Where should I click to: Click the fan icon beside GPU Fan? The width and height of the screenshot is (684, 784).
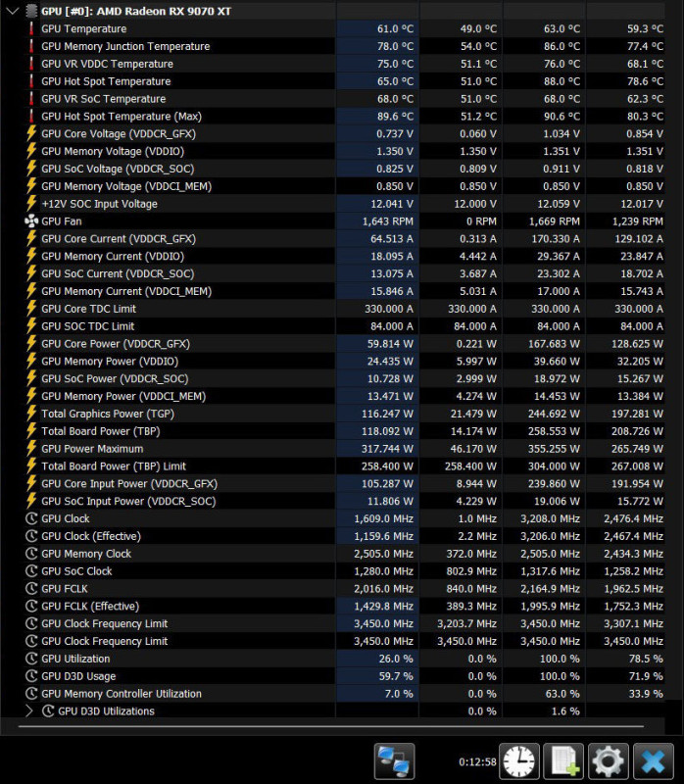[x=31, y=220]
